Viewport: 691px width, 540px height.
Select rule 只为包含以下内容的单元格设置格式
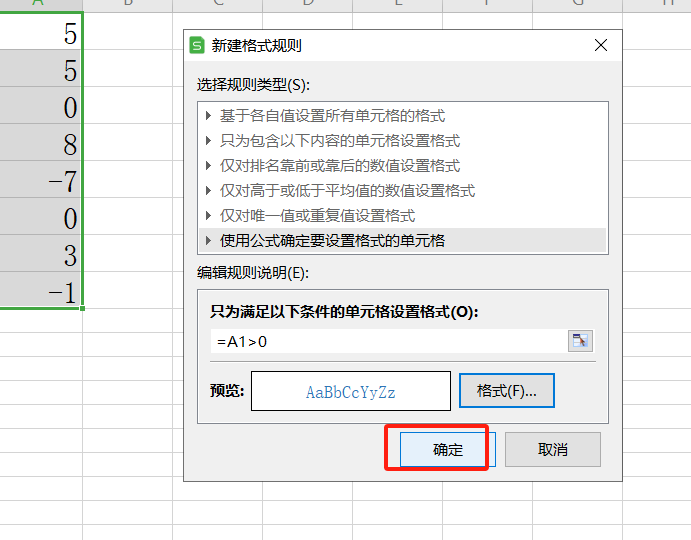click(402, 141)
